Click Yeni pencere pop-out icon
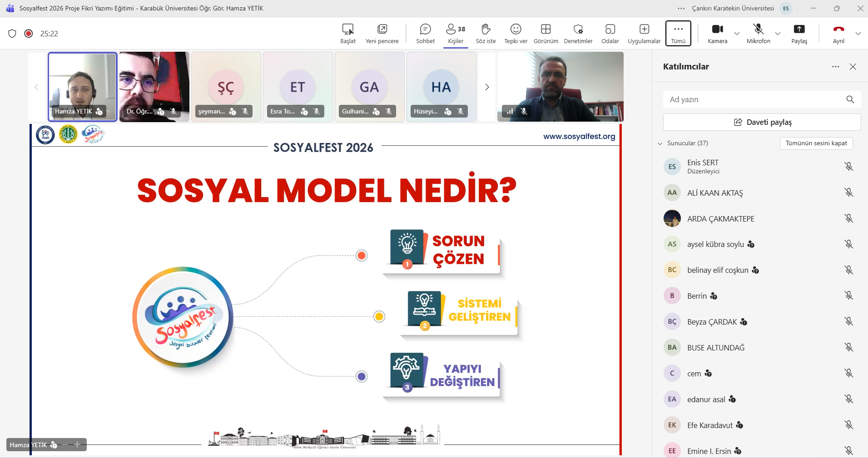The width and height of the screenshot is (868, 458). pos(382,34)
